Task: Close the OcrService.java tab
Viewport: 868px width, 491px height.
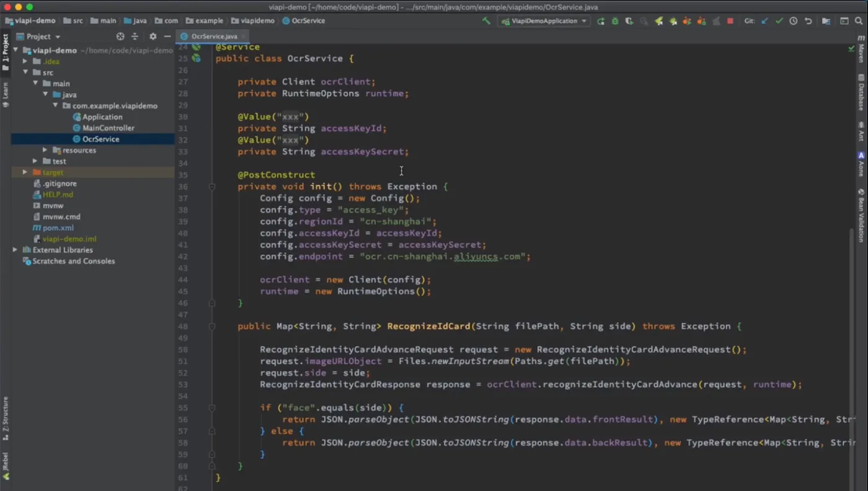Action: 244,37
